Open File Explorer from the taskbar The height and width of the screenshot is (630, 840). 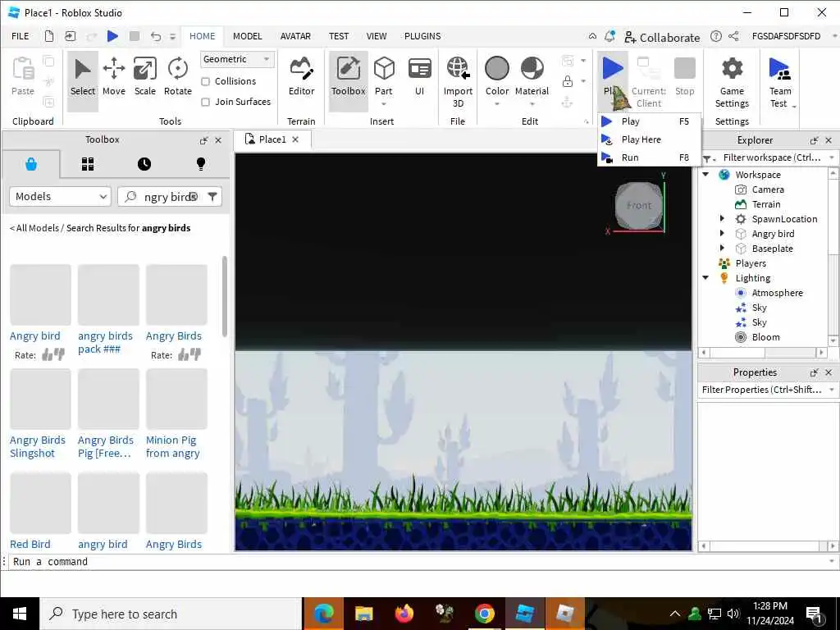[363, 614]
